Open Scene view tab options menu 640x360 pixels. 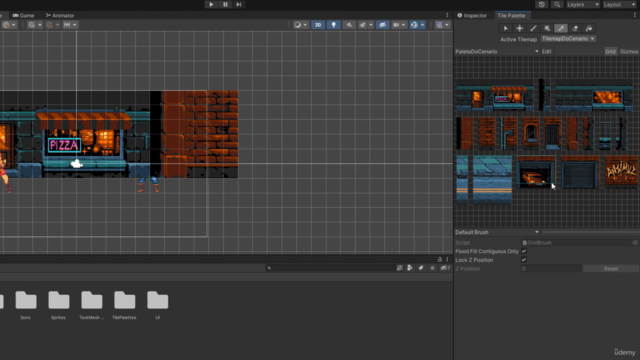pos(447,16)
